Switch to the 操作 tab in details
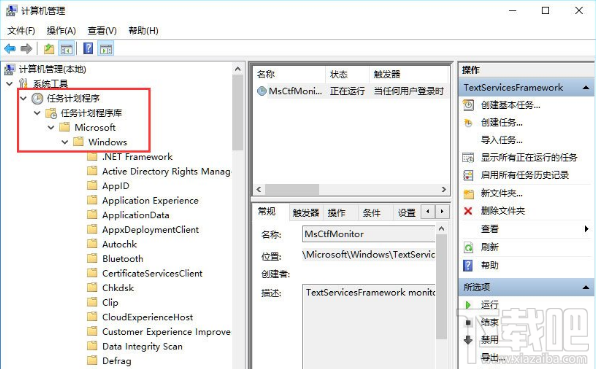Viewport: 596px width, 369px height. (x=337, y=213)
